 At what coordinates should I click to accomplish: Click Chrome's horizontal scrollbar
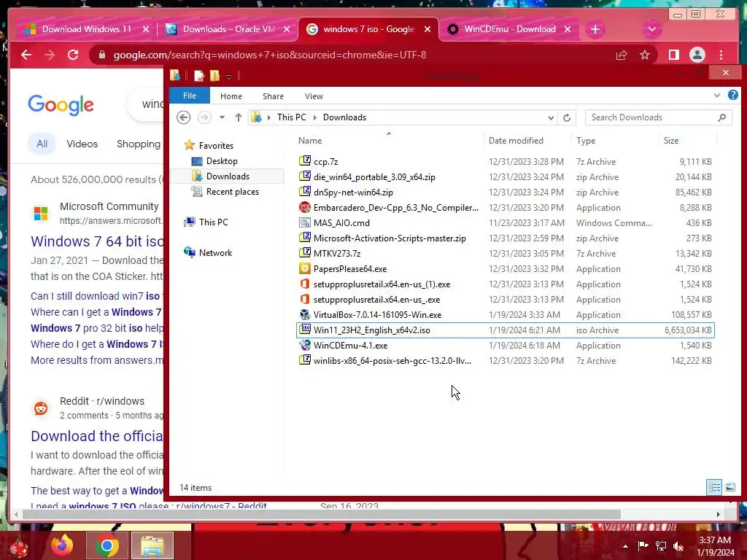[x=322, y=514]
